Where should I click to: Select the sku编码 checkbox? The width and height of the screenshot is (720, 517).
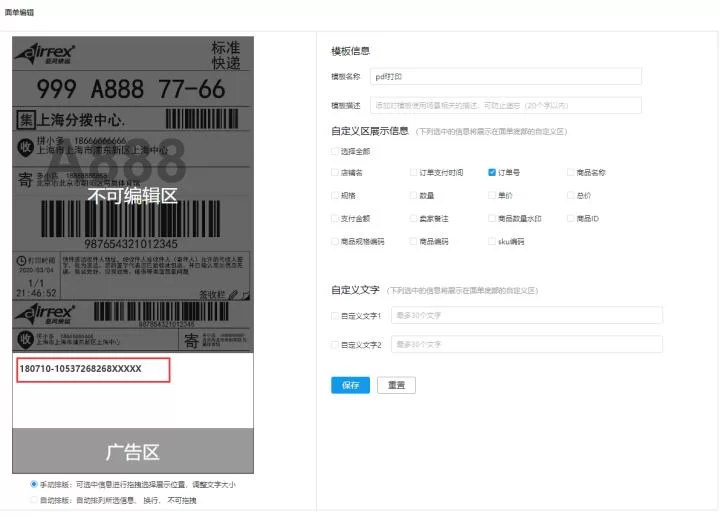click(492, 241)
